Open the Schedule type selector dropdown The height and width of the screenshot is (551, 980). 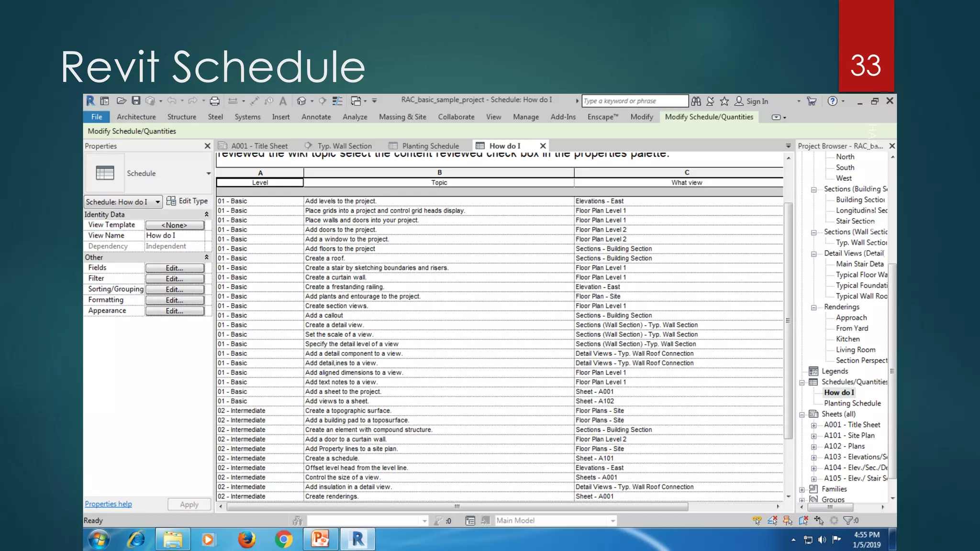pos(209,174)
